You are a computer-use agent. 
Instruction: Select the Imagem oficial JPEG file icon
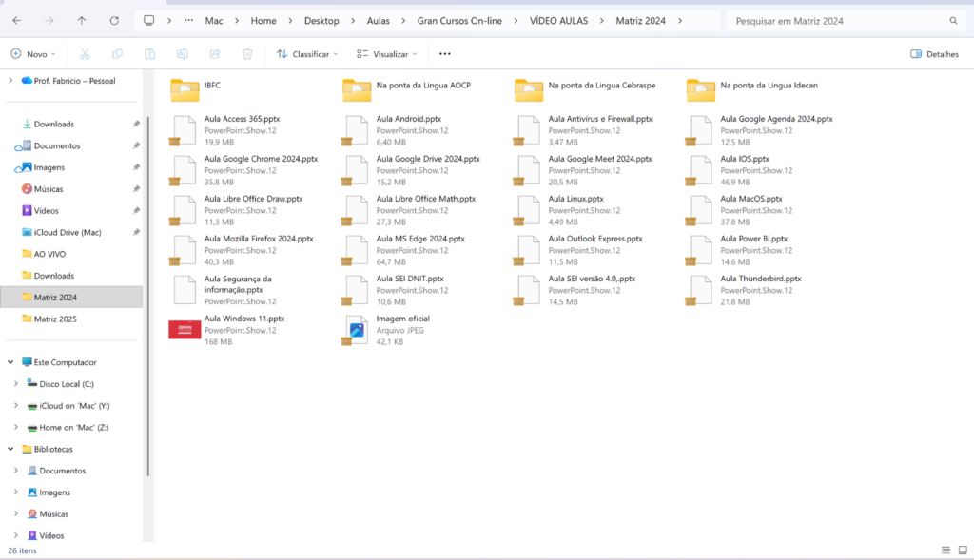coord(356,330)
